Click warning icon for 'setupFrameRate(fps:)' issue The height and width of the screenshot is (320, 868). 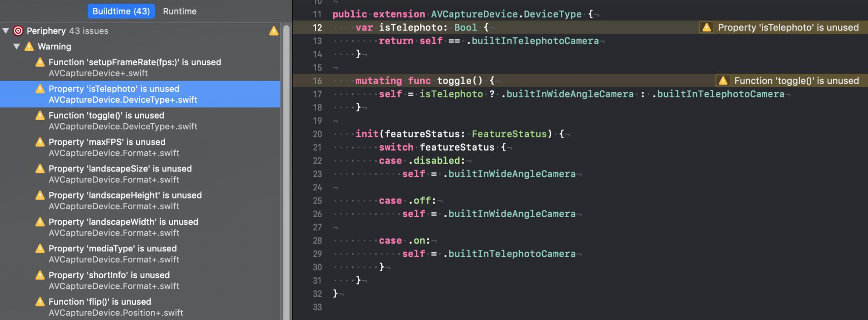point(40,62)
